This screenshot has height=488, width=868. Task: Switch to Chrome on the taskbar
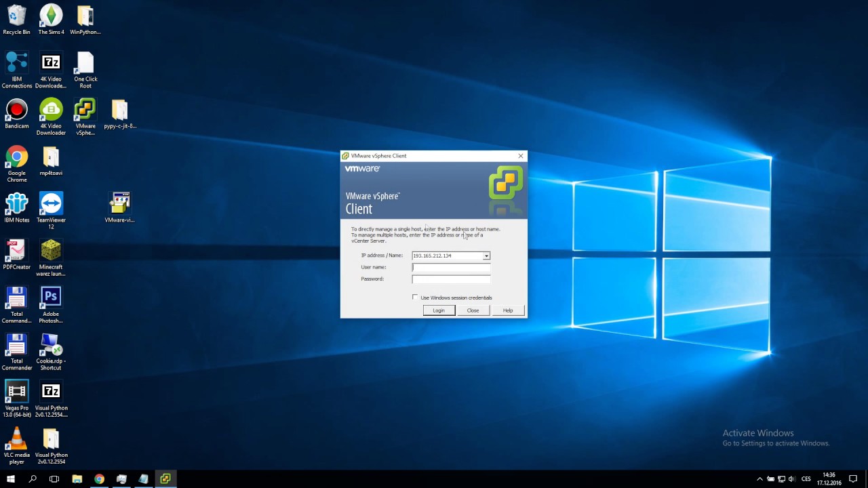click(x=99, y=479)
